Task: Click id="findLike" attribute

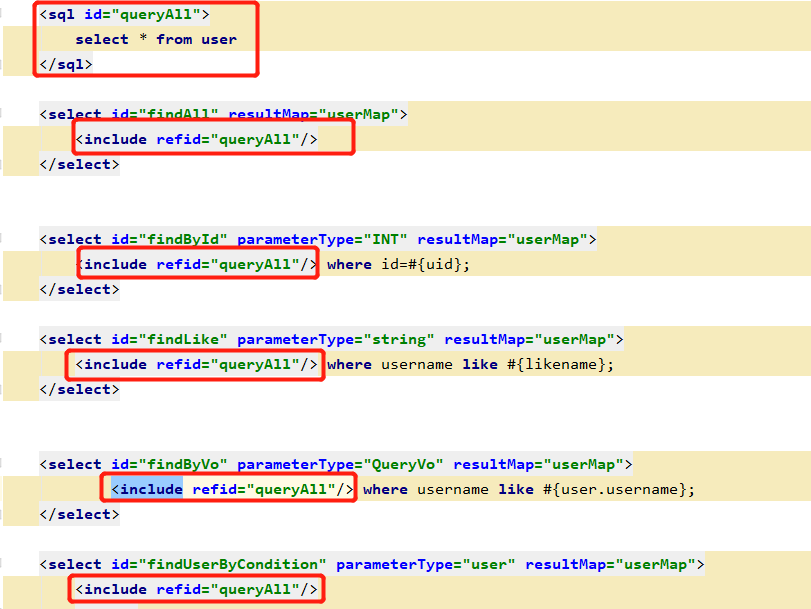Action: (x=170, y=339)
